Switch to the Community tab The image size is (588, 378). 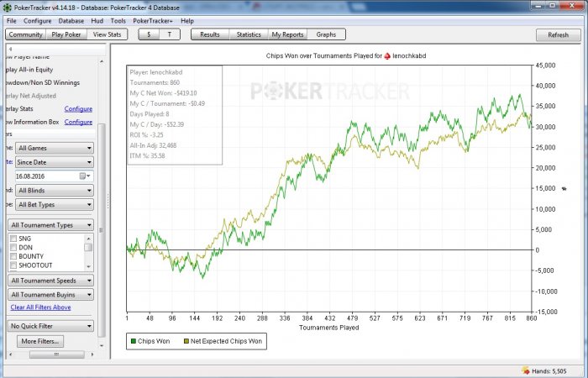(x=25, y=34)
